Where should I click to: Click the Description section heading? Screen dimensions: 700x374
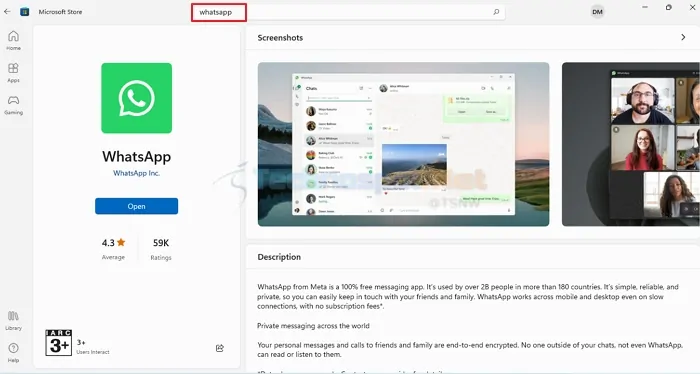tap(279, 257)
